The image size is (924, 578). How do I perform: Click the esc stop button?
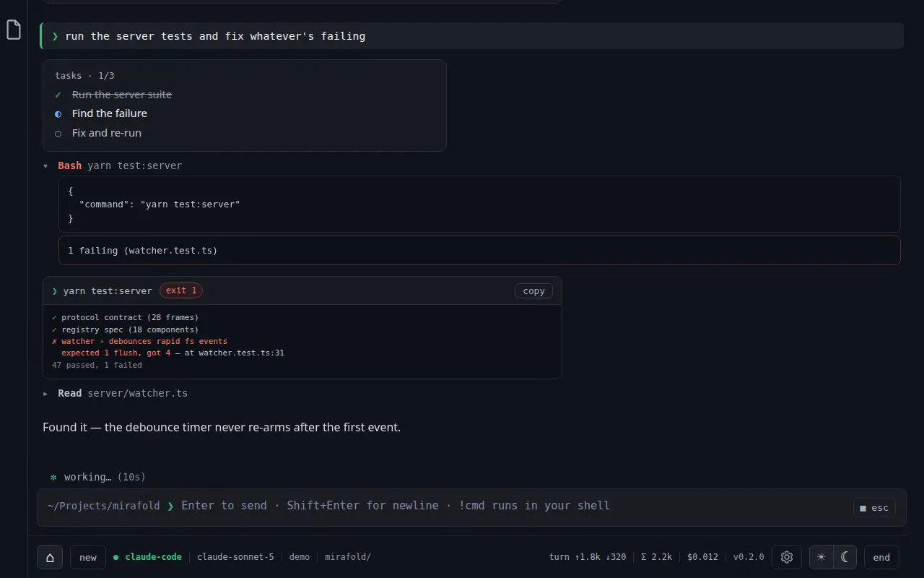[874, 508]
